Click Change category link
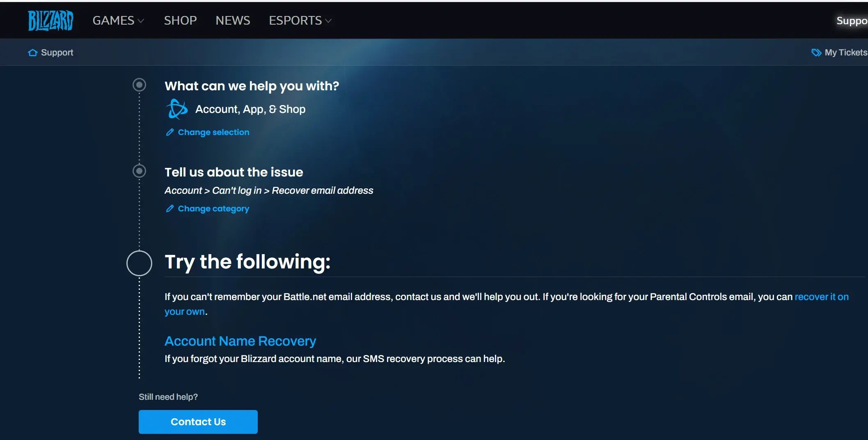Viewport: 868px width, 440px height. tap(213, 209)
